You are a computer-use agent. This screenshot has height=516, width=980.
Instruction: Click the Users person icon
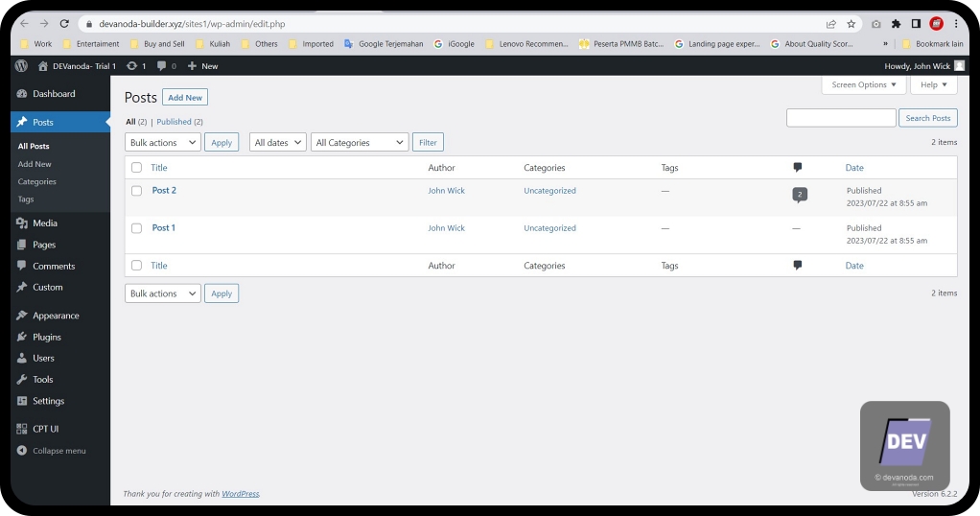click(22, 358)
